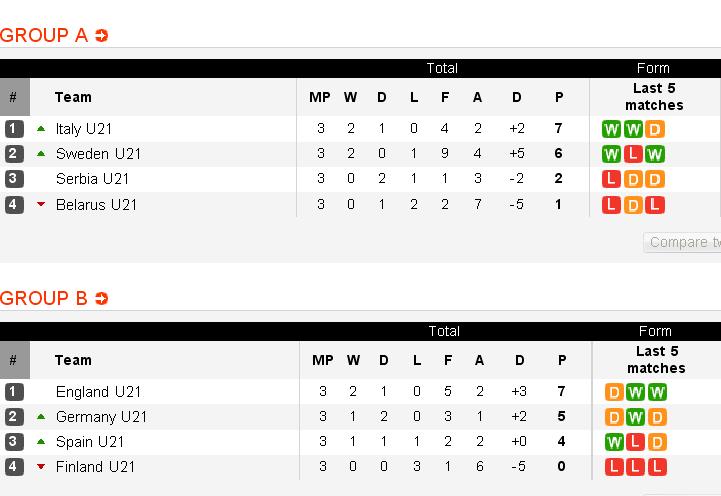Click the Finland U21 team name
The height and width of the screenshot is (496, 721).
tap(95, 467)
